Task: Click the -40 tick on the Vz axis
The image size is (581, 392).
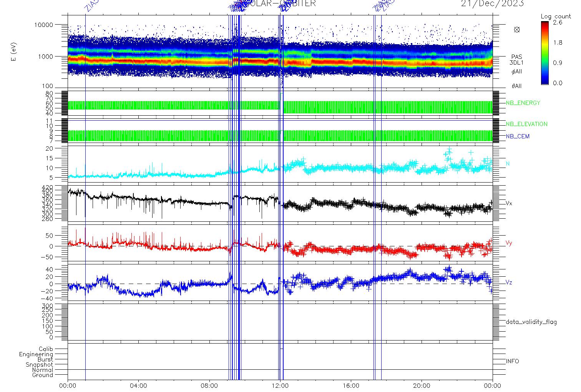Action: point(48,298)
